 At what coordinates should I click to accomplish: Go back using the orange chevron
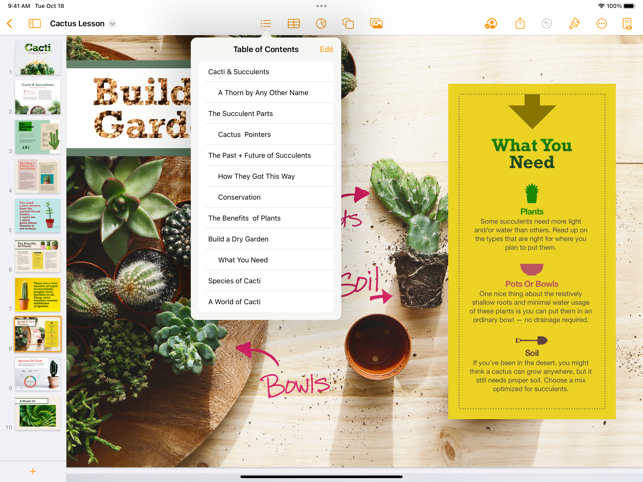pyautogui.click(x=10, y=23)
